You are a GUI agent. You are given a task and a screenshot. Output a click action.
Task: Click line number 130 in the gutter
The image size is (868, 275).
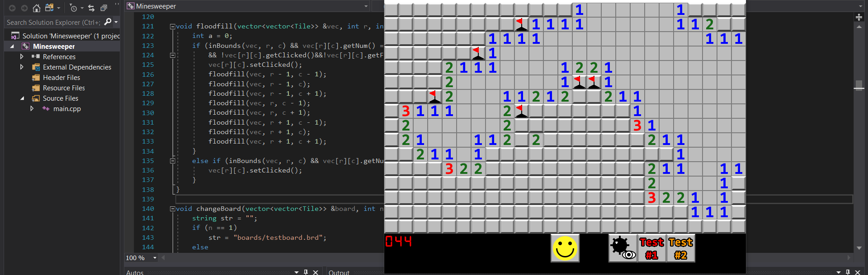click(x=148, y=113)
